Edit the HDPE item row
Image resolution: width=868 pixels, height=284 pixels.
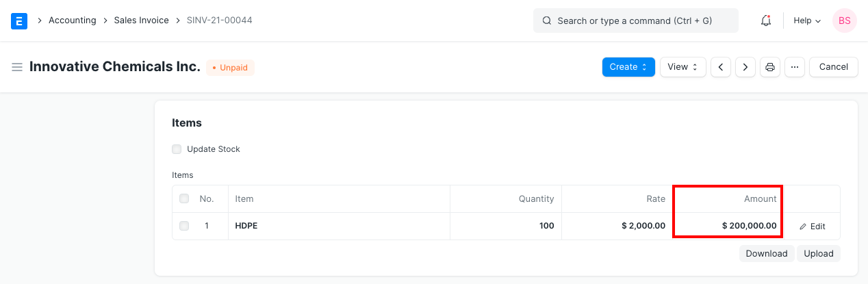point(813,227)
